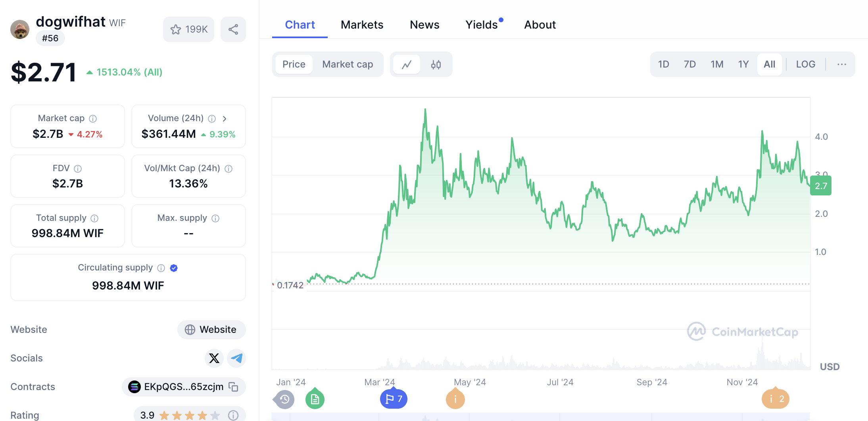This screenshot has height=421, width=868.
Task: Toggle LOG scale on chart
Action: click(806, 64)
